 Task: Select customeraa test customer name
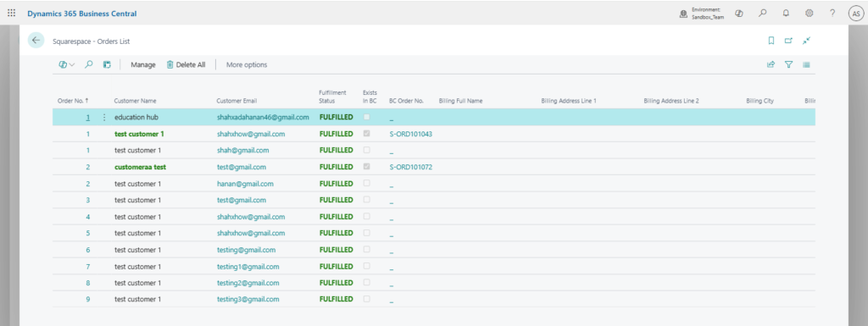pos(141,167)
